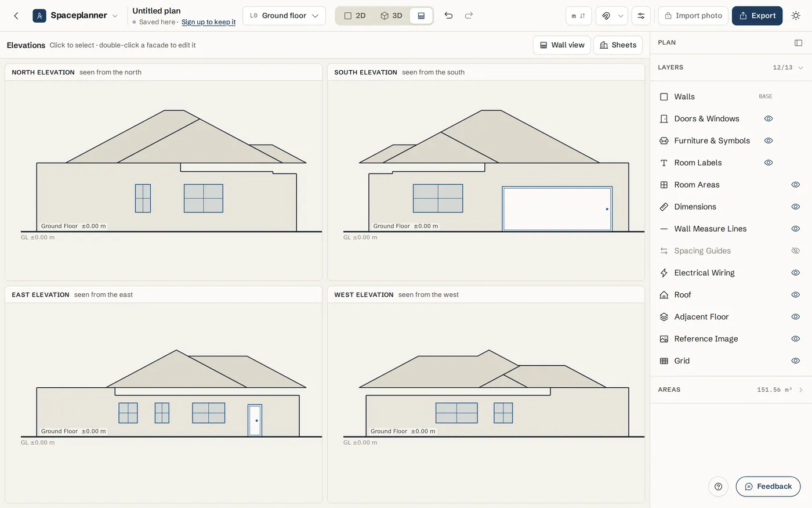Click the Furniture & Symbols layer icon
The image size is (812, 508).
664,141
